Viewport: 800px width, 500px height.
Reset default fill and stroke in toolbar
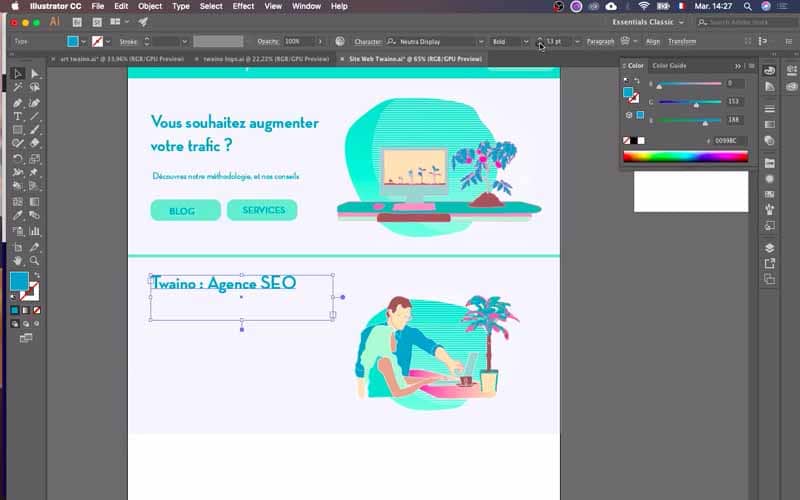14,296
